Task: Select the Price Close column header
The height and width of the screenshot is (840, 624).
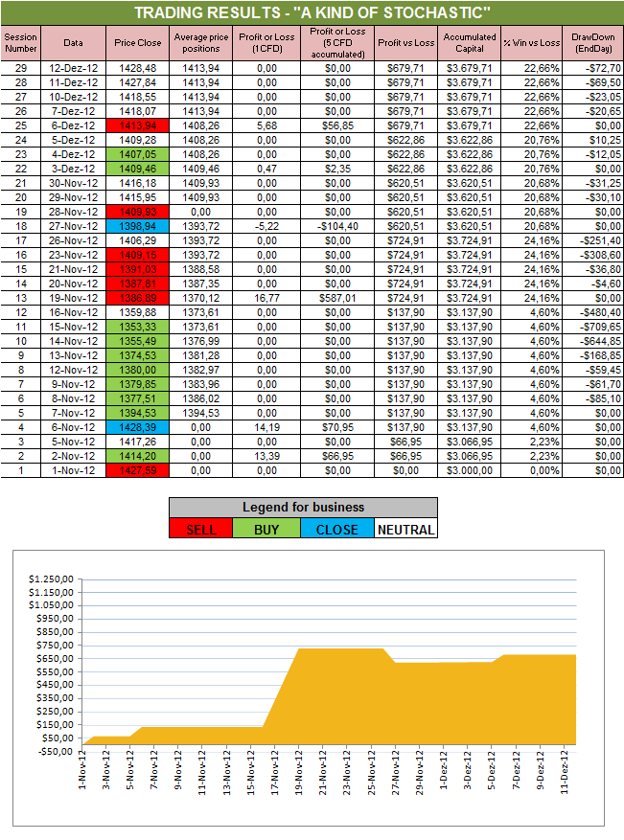Action: [138, 43]
